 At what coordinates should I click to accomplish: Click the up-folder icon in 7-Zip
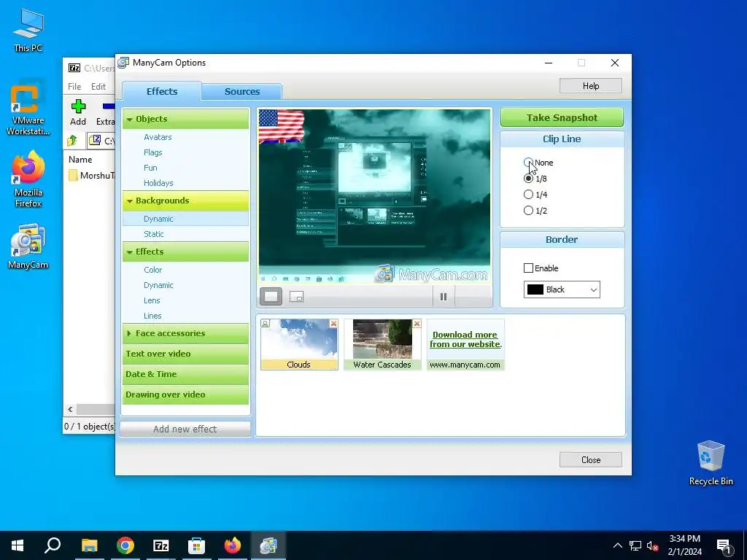(72, 141)
